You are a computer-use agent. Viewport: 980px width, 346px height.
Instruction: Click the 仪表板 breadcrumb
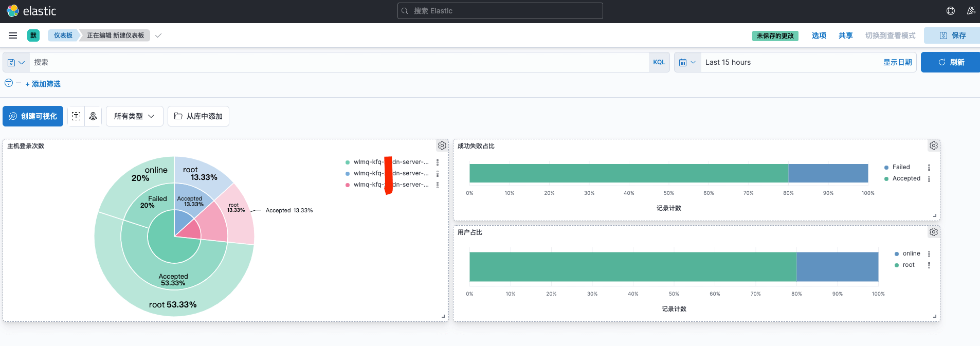63,35
